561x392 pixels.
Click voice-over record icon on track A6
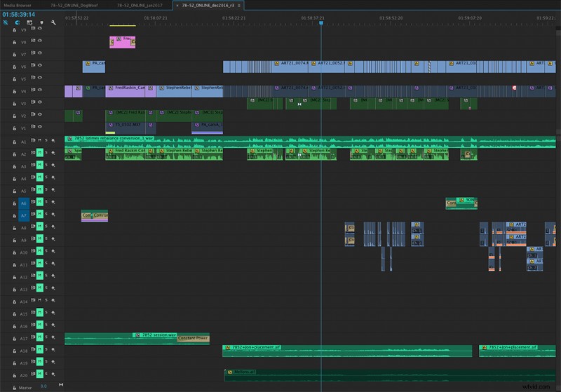click(53, 202)
